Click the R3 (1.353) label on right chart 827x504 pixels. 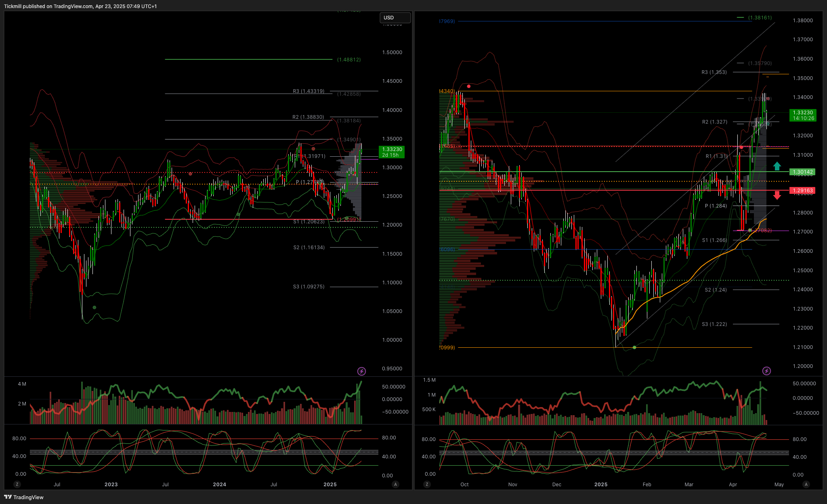point(714,72)
